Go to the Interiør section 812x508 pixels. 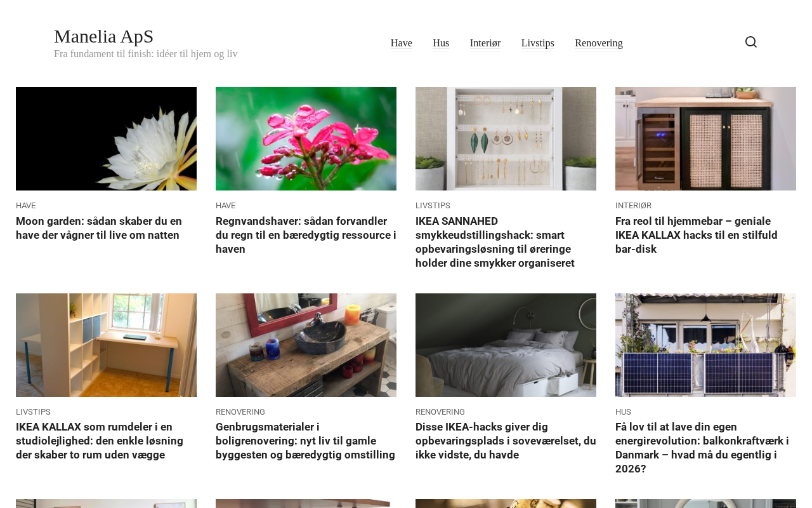485,43
